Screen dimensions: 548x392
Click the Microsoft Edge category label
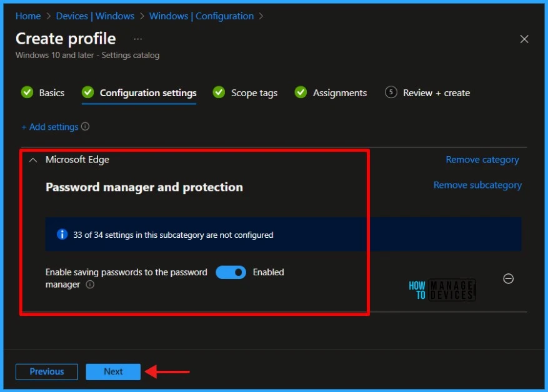(x=77, y=160)
